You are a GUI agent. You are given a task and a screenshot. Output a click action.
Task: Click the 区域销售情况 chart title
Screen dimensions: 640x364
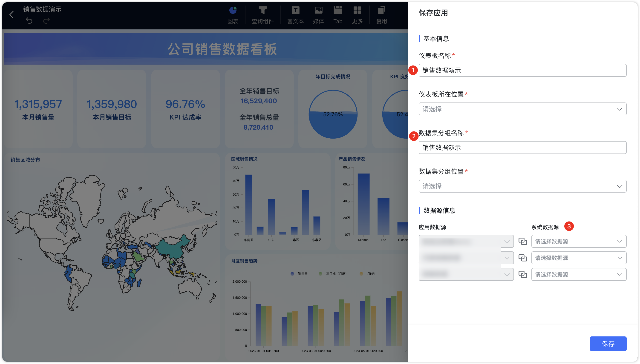pyautogui.click(x=244, y=159)
